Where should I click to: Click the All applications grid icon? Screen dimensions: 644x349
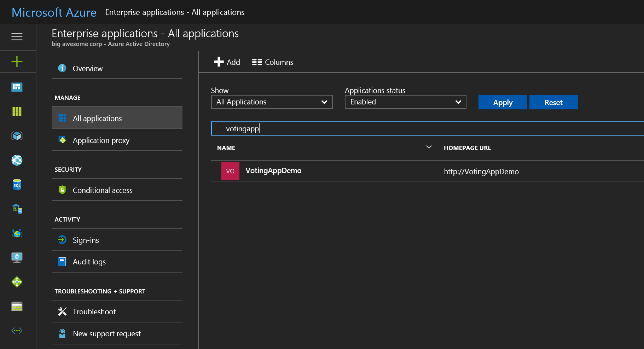coord(62,118)
